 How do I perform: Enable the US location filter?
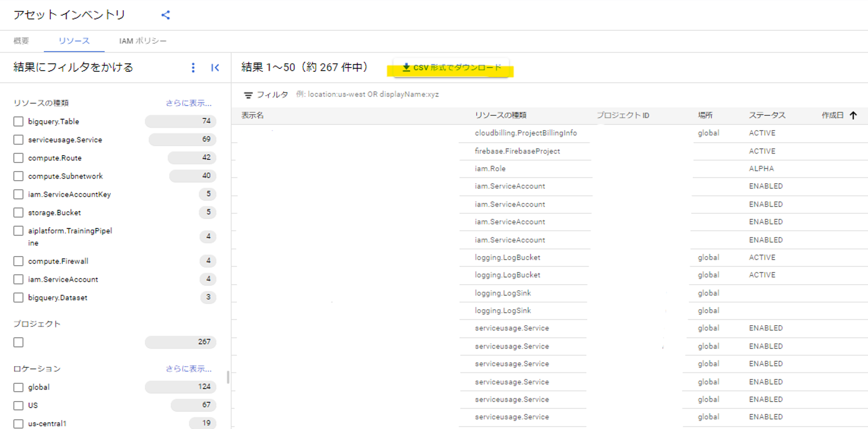point(17,405)
